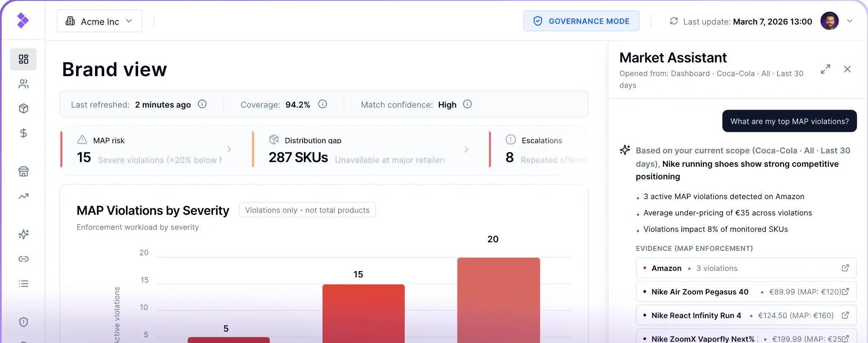This screenshot has width=868, height=343.
Task: Click the Brand view heading
Action: pos(114,69)
